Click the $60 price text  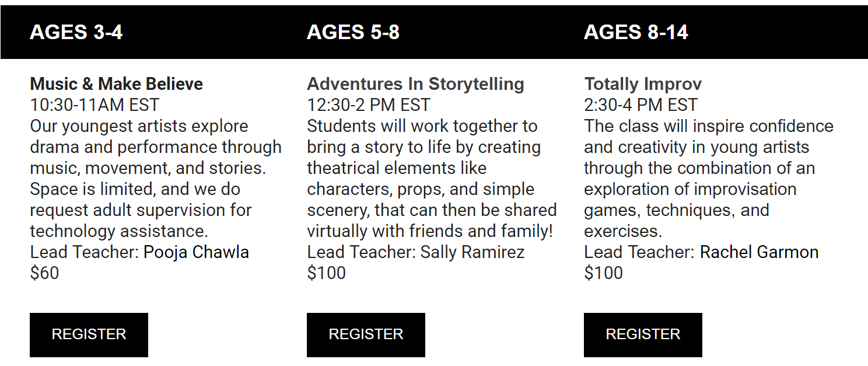[x=44, y=273]
